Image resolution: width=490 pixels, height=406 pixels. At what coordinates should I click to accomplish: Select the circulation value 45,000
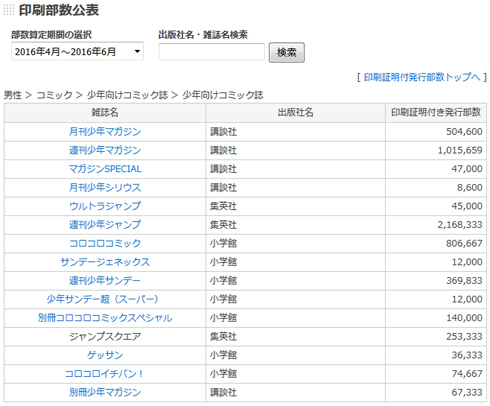pos(467,206)
